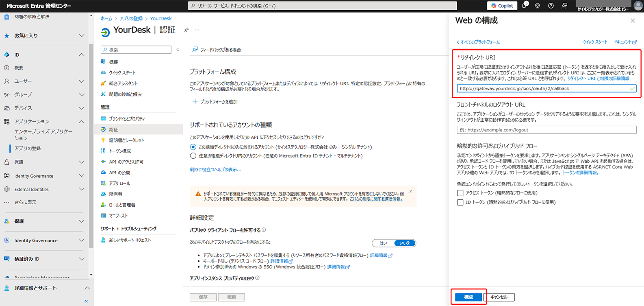The image size is (644, 306).
Task: Click info icon beside アプリ インスタンス プロパティのロック
Action: pos(257,278)
